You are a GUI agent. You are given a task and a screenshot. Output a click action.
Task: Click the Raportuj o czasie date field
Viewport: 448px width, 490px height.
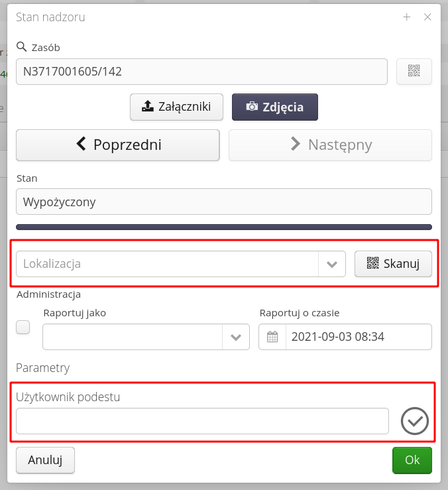point(358,337)
